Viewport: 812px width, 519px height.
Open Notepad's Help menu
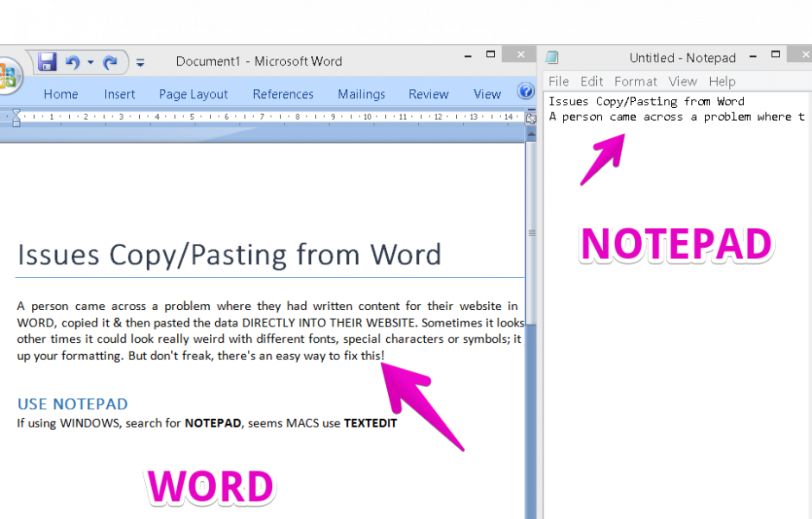point(722,81)
